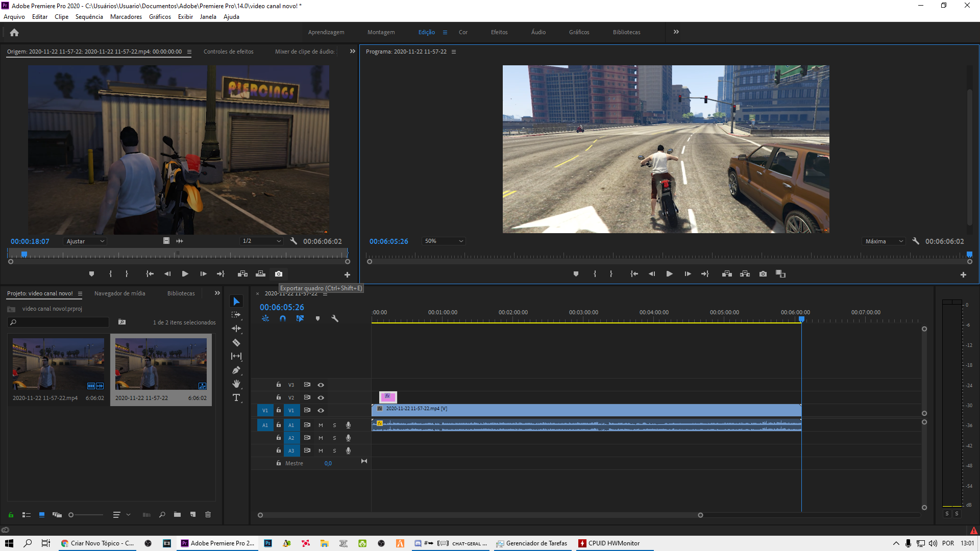Switch to Navegador de mídia tab
980x551 pixels.
(x=120, y=293)
